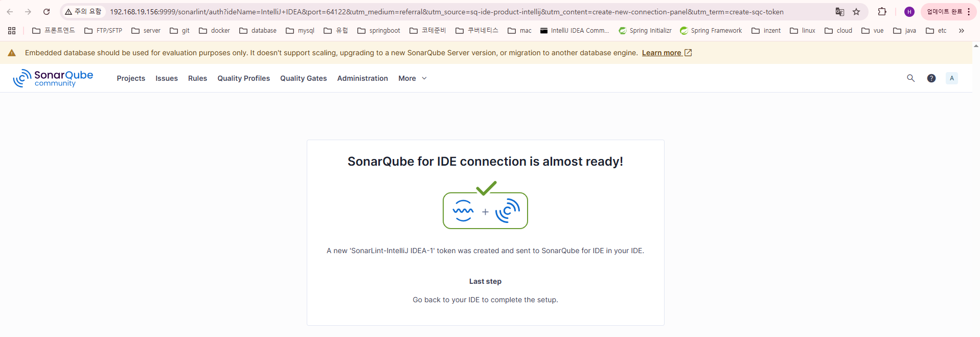The width and height of the screenshot is (980, 337).
Task: Open the docker bookmark folder
Action: click(215, 31)
